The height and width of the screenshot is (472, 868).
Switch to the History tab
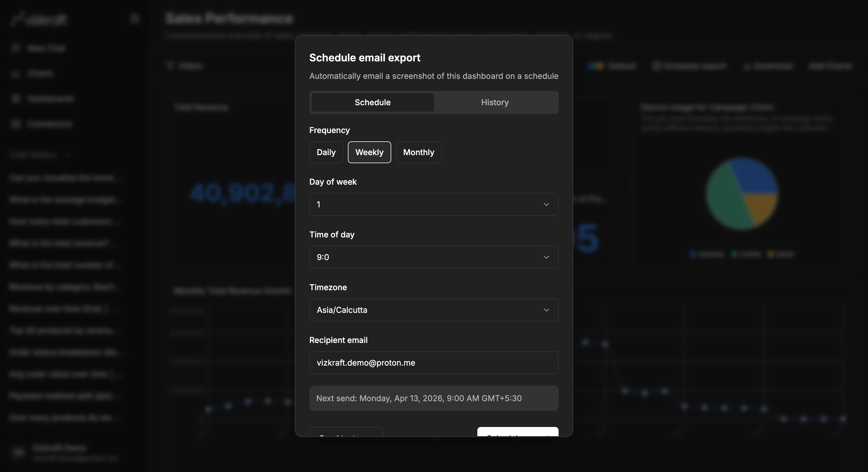coord(494,102)
